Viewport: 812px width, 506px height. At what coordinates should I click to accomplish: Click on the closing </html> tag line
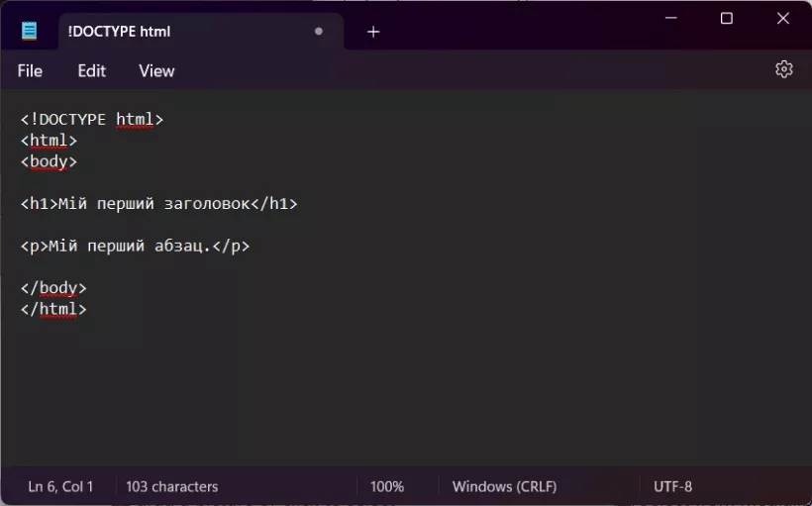tap(54, 309)
